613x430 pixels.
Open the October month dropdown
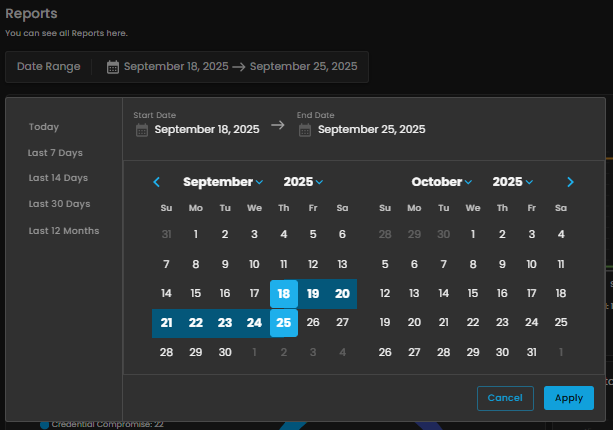[x=442, y=182]
